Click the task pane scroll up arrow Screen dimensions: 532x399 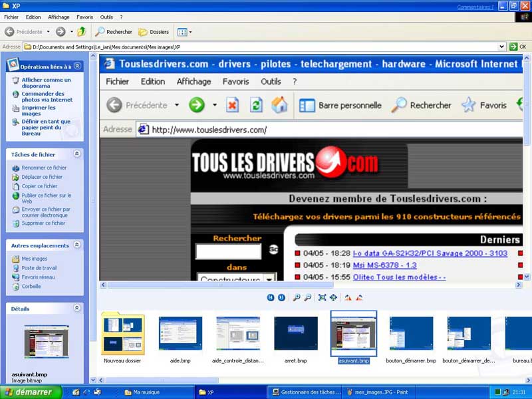tap(93, 55)
